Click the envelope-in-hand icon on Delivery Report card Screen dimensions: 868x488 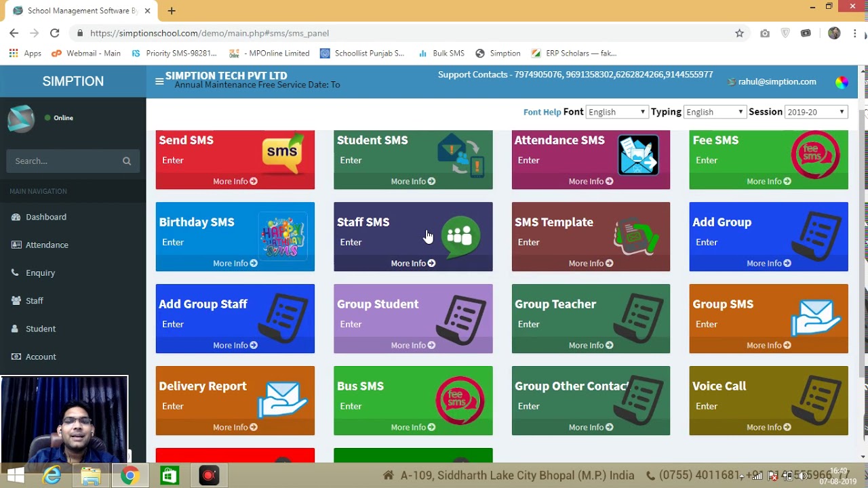(283, 400)
